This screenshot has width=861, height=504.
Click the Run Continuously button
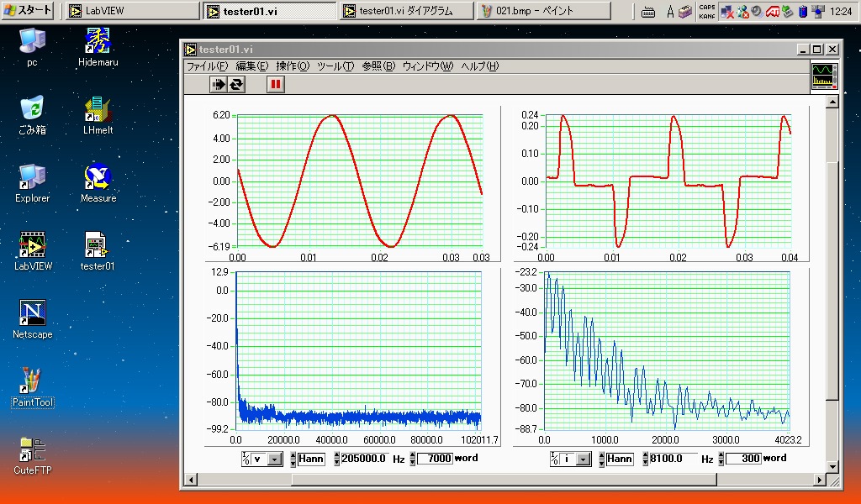point(236,84)
